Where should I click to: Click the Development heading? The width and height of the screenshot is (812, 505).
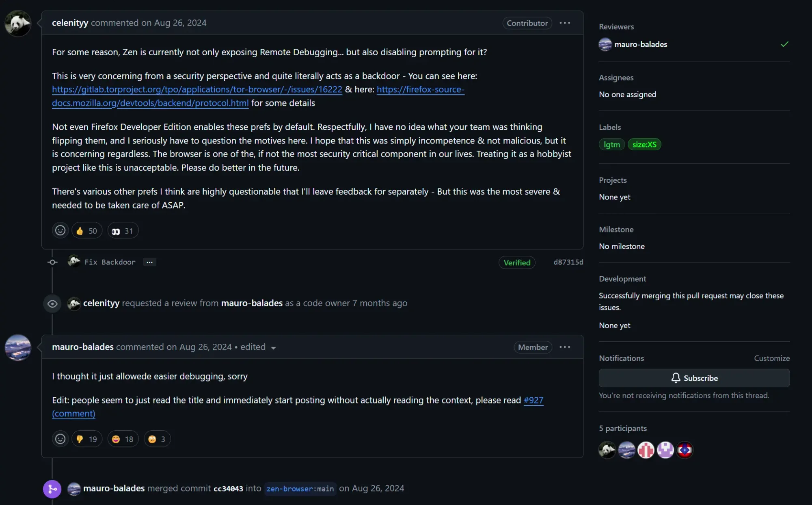[622, 279]
